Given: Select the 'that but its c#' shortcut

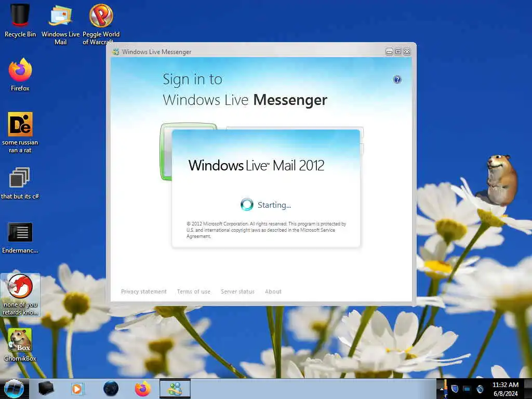Looking at the screenshot, I should [x=20, y=183].
